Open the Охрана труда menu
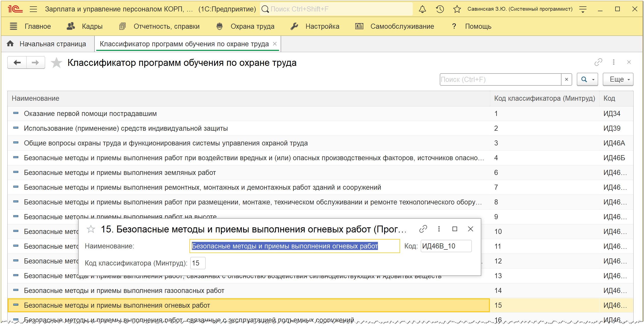644x326 pixels. pos(252,26)
